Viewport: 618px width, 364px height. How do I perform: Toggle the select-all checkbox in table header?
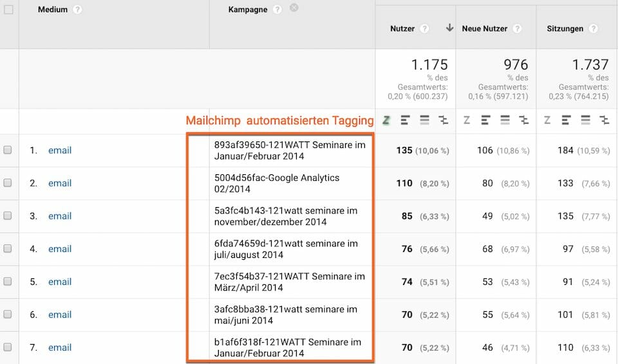(x=8, y=10)
